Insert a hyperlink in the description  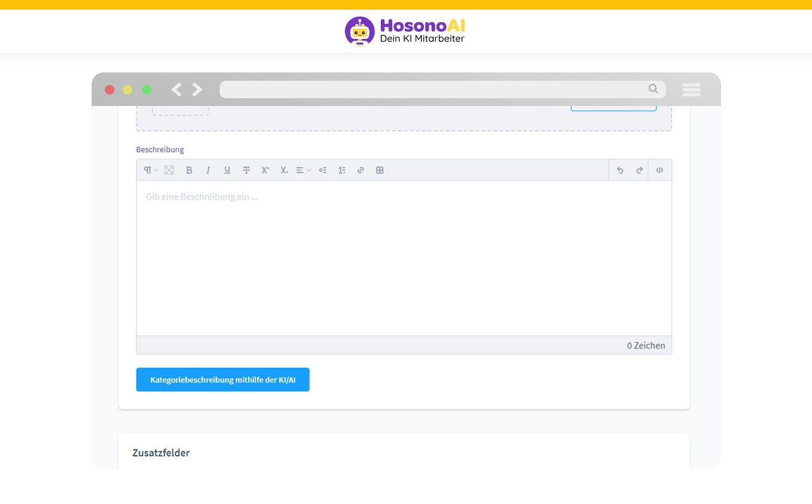[360, 170]
